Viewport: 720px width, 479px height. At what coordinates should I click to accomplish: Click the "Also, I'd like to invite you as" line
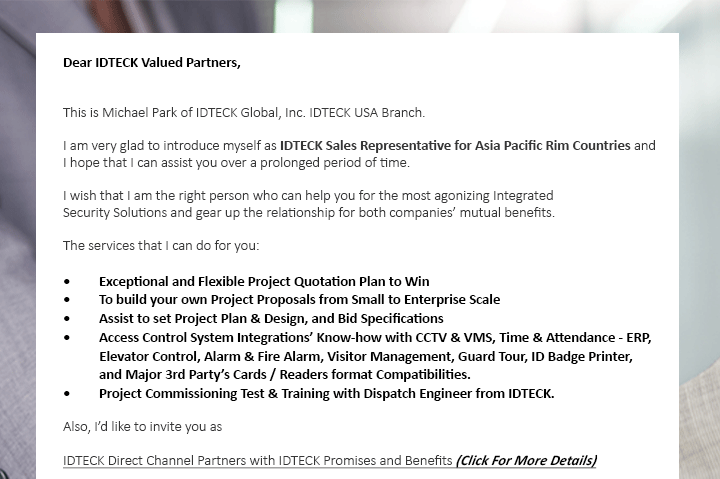tap(142, 427)
